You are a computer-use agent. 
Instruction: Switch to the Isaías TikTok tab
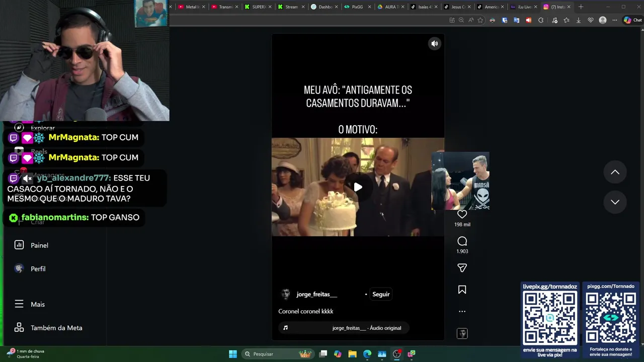pos(424,7)
